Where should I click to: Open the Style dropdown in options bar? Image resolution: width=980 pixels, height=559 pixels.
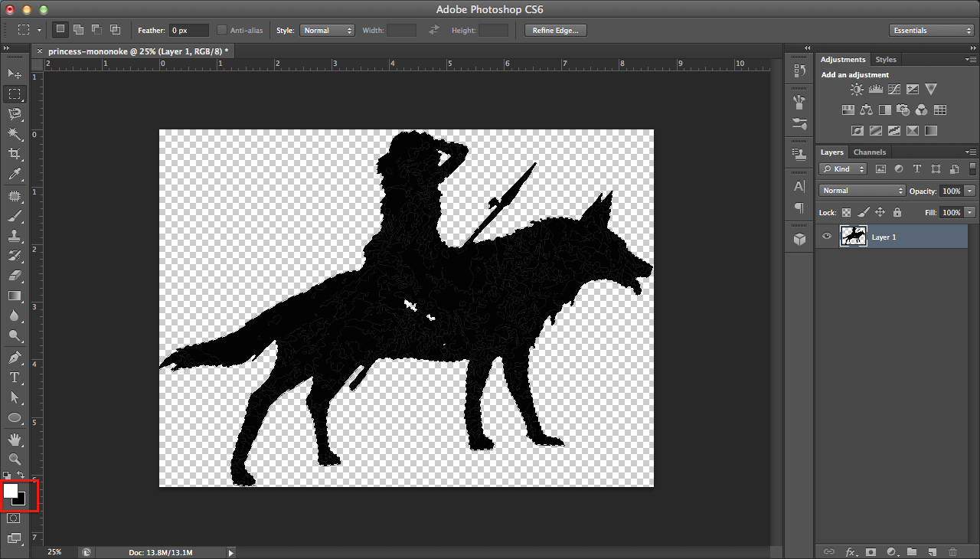(x=327, y=31)
